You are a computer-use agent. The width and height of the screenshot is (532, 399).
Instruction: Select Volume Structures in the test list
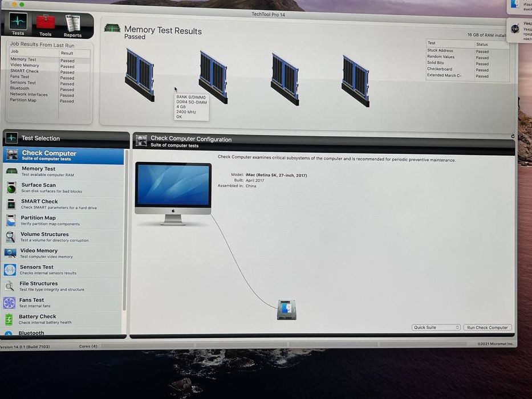(62, 237)
